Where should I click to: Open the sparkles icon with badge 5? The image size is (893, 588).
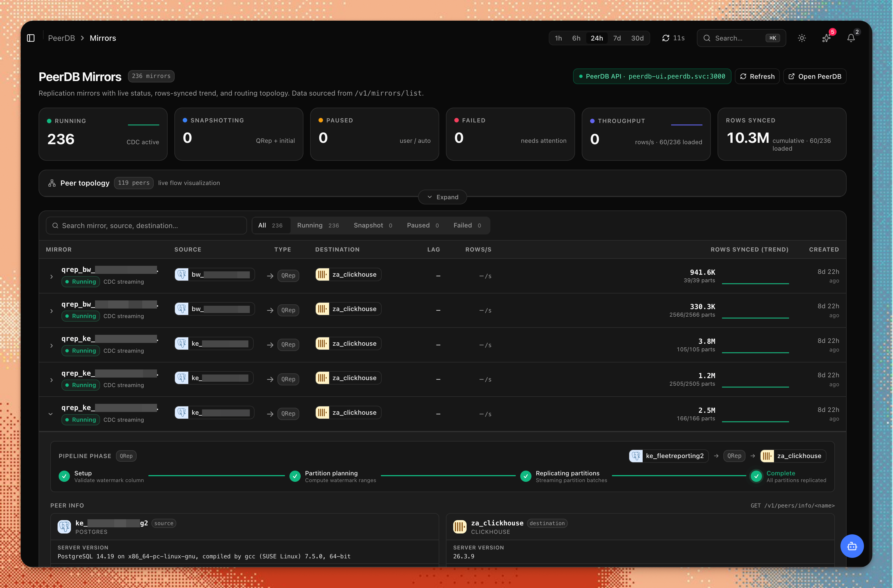[x=826, y=38]
